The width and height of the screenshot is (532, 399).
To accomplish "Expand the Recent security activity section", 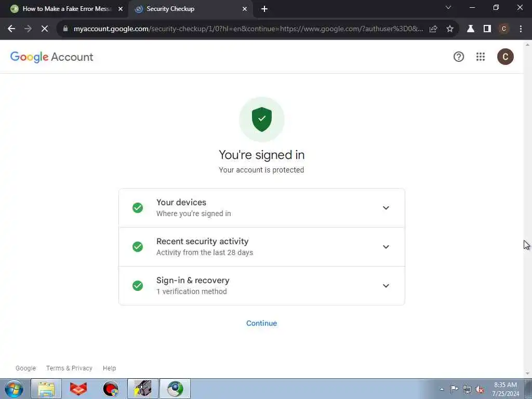I will point(386,247).
